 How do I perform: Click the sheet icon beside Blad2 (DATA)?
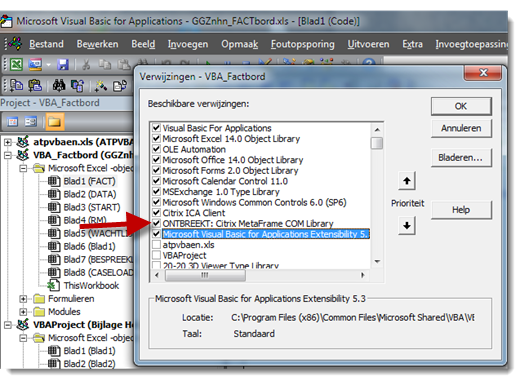54,194
